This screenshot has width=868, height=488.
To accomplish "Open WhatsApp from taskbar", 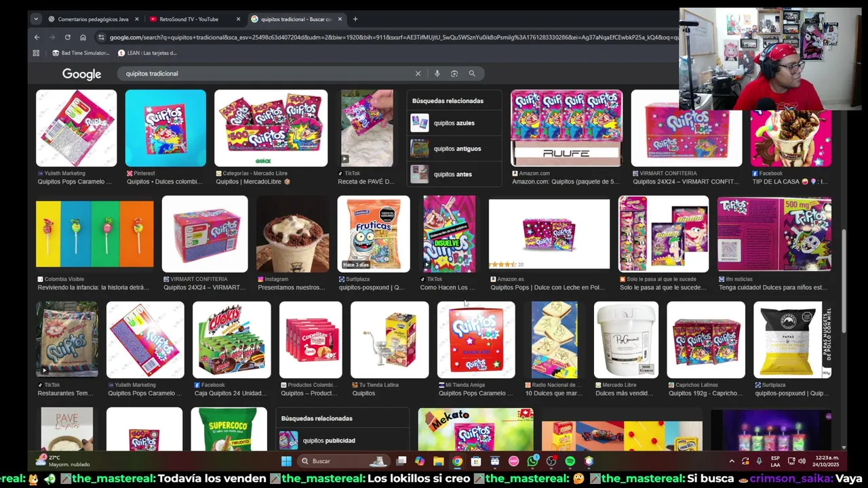I will click(533, 461).
